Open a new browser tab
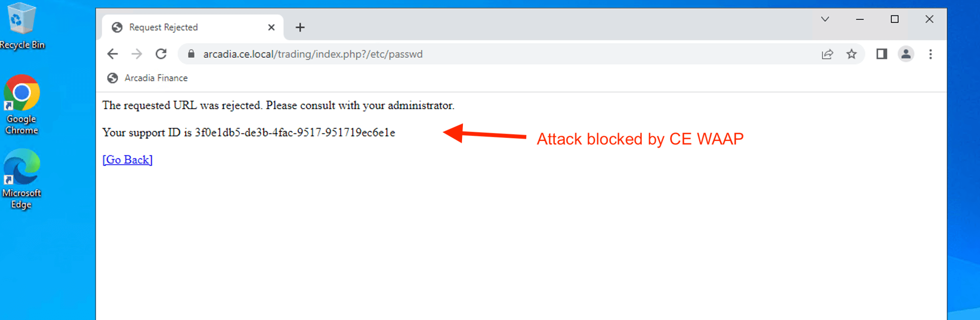Screen dimensions: 980x320 300,27
